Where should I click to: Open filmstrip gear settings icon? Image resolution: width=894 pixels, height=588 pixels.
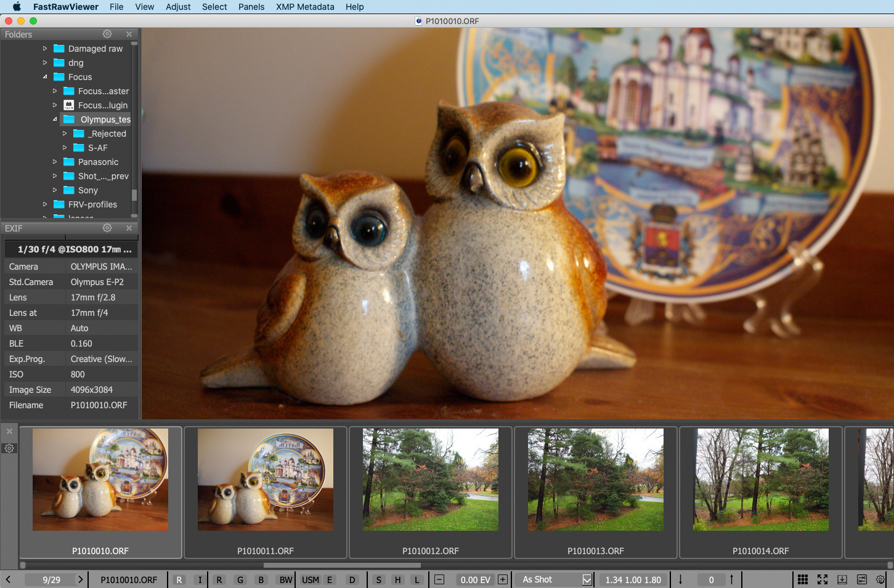(x=9, y=448)
